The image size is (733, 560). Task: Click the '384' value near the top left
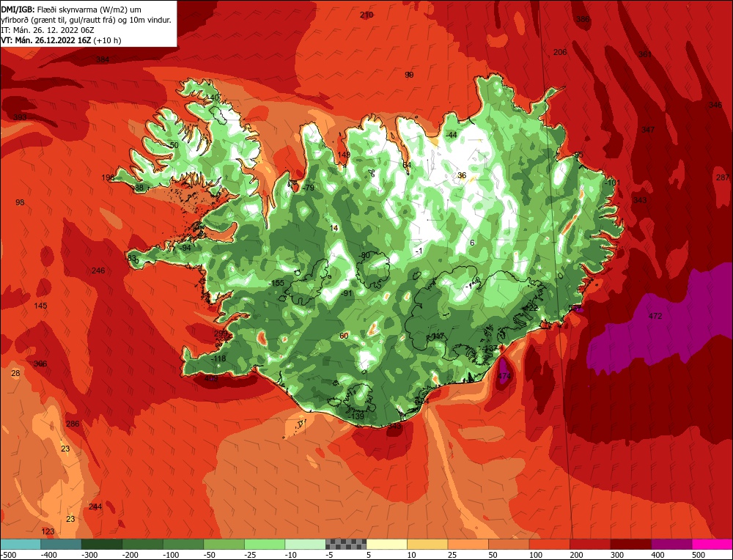pos(103,59)
